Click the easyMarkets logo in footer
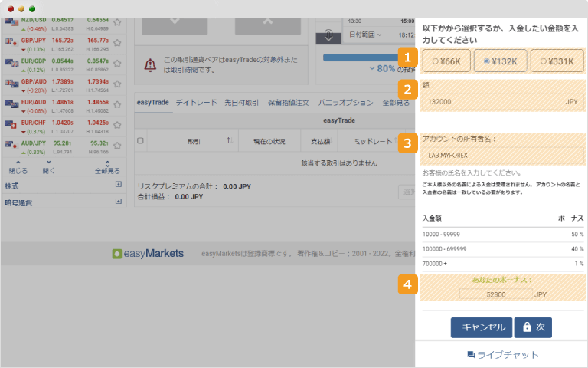 pos(148,254)
